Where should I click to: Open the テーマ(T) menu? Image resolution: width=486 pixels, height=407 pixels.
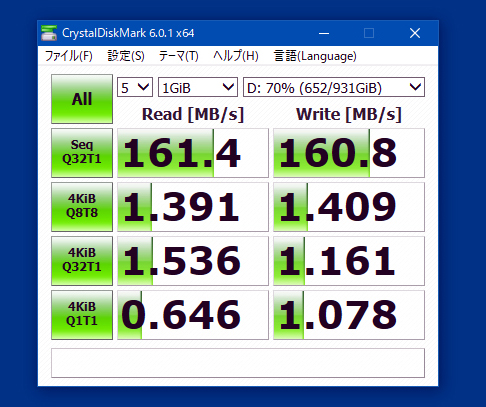pyautogui.click(x=179, y=56)
